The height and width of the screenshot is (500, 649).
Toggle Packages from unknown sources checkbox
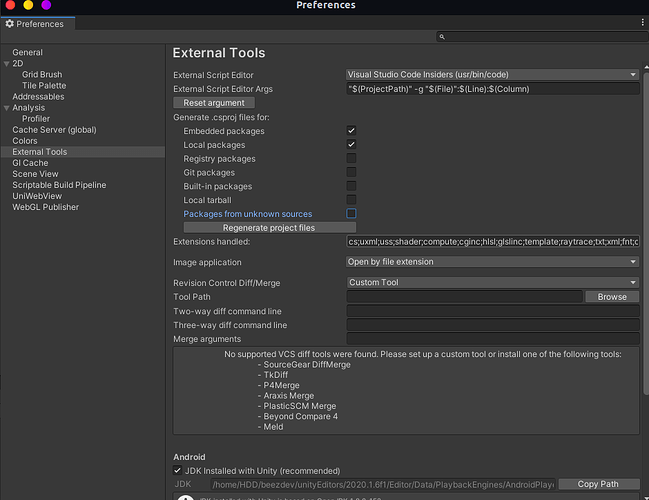click(x=351, y=213)
